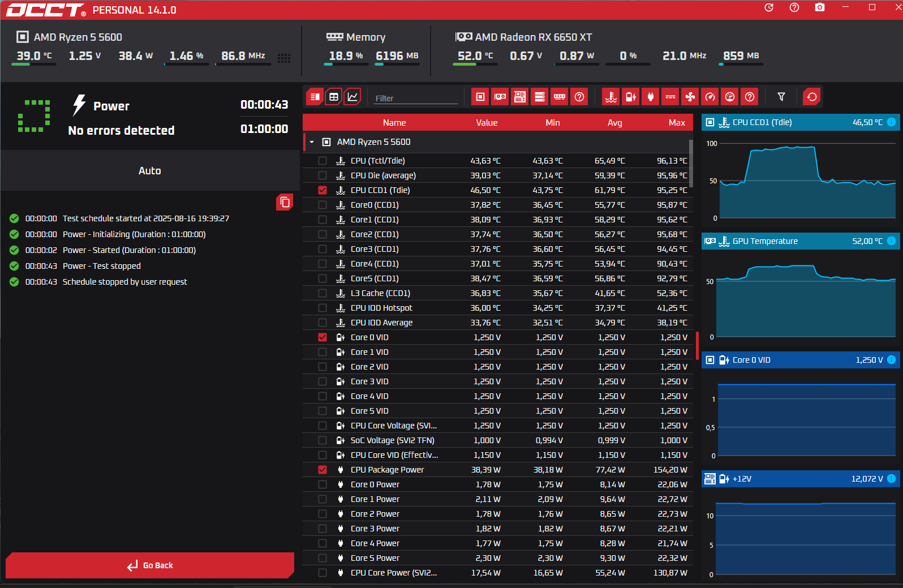Show info for the +12V graph

[891, 479]
